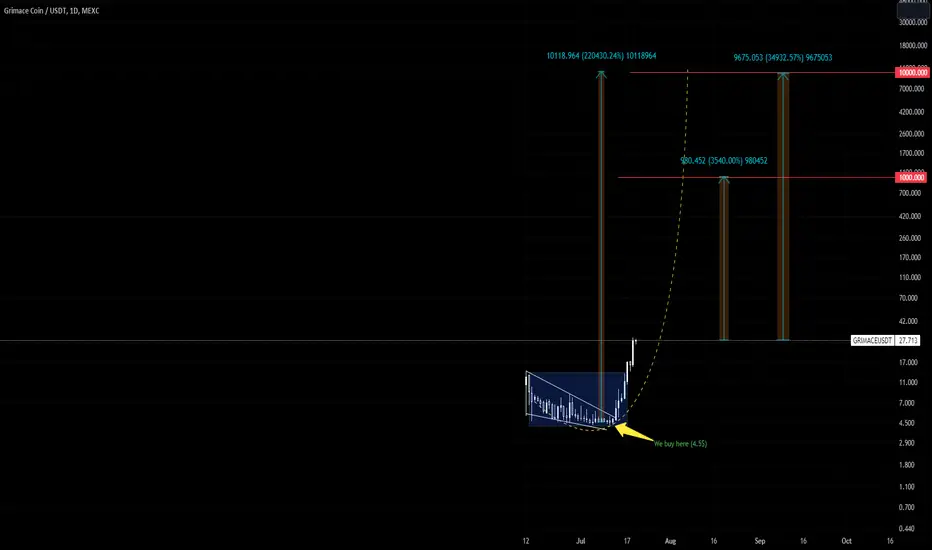Click the "We buy here (4.5$)" note

(680, 444)
